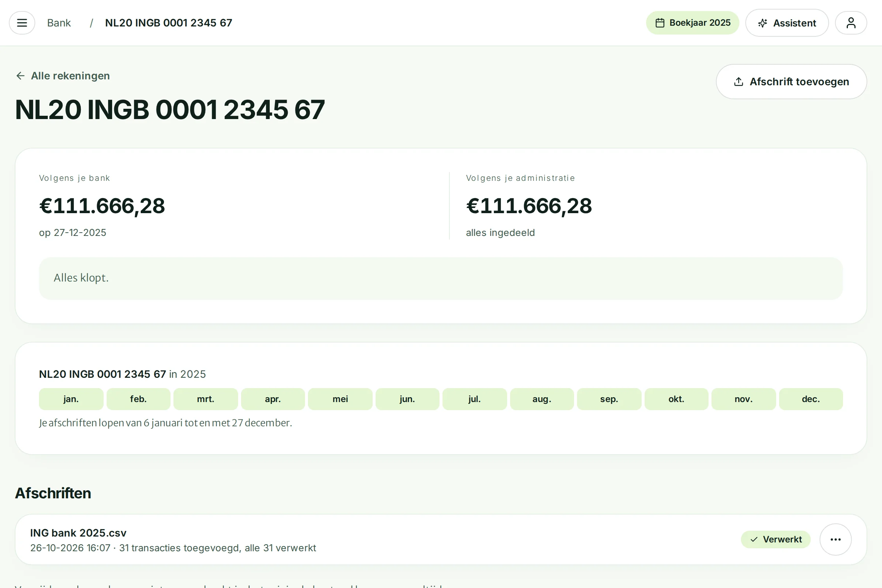Screen dimensions: 882x588
Task: Open the hamburger navigation menu
Action: click(22, 23)
